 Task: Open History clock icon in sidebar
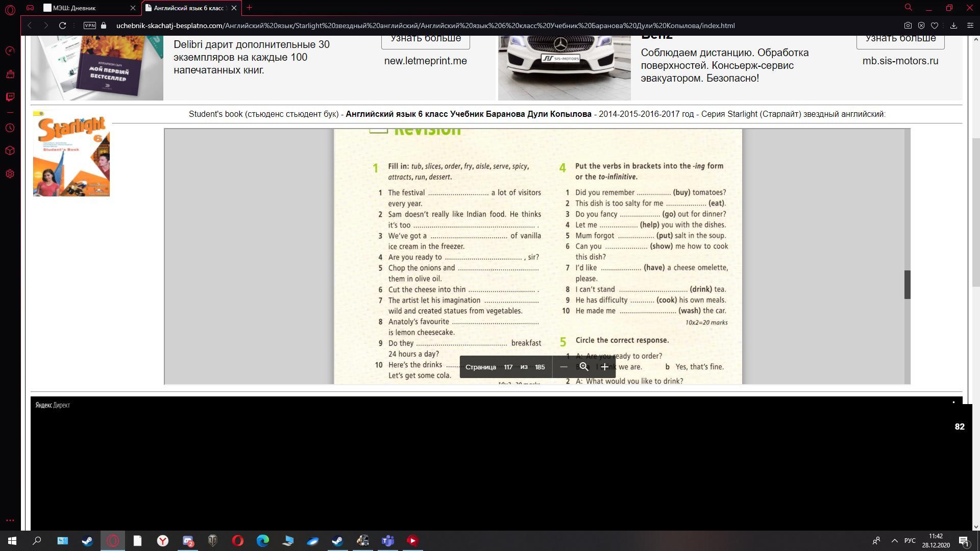[x=10, y=128]
